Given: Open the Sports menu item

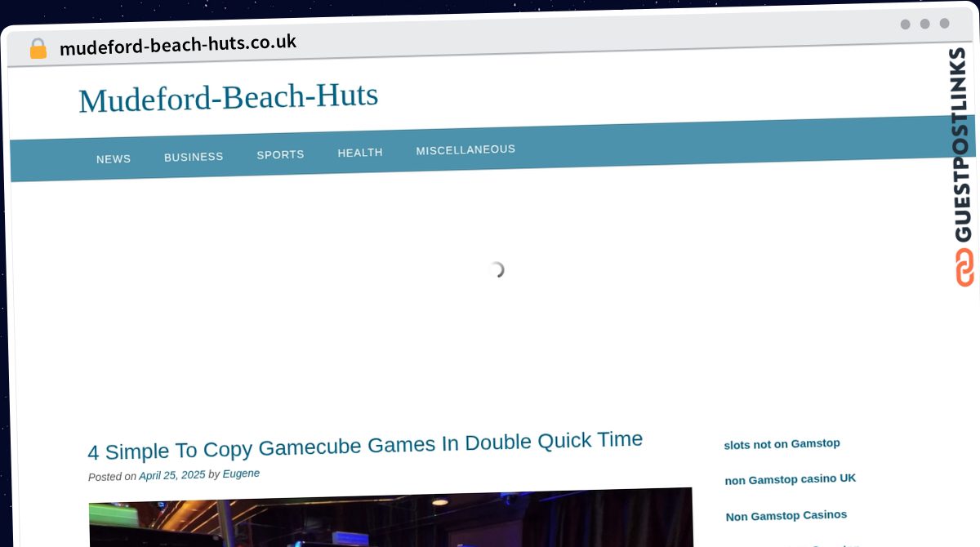Looking at the screenshot, I should click(280, 154).
